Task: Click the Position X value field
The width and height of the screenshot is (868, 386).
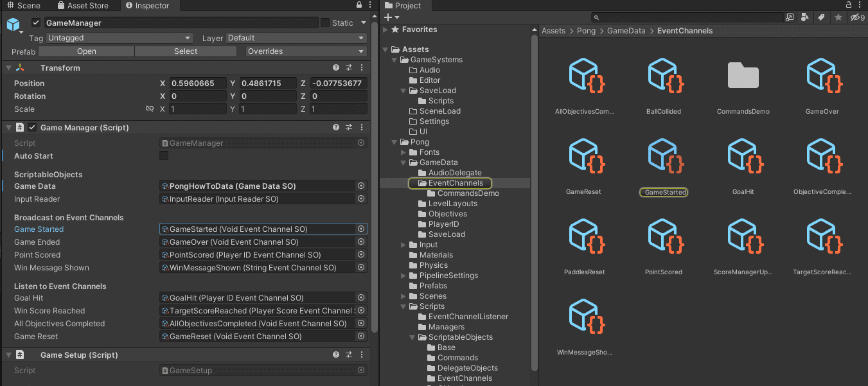Action: coord(198,83)
